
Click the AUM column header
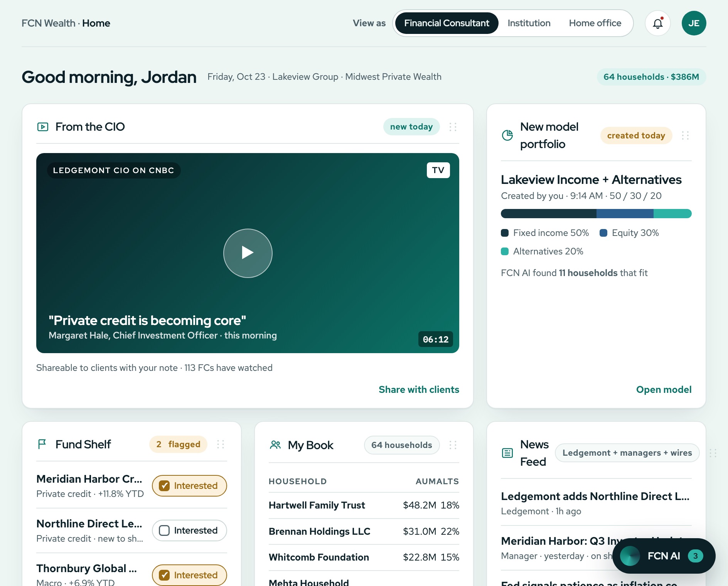[425, 481]
